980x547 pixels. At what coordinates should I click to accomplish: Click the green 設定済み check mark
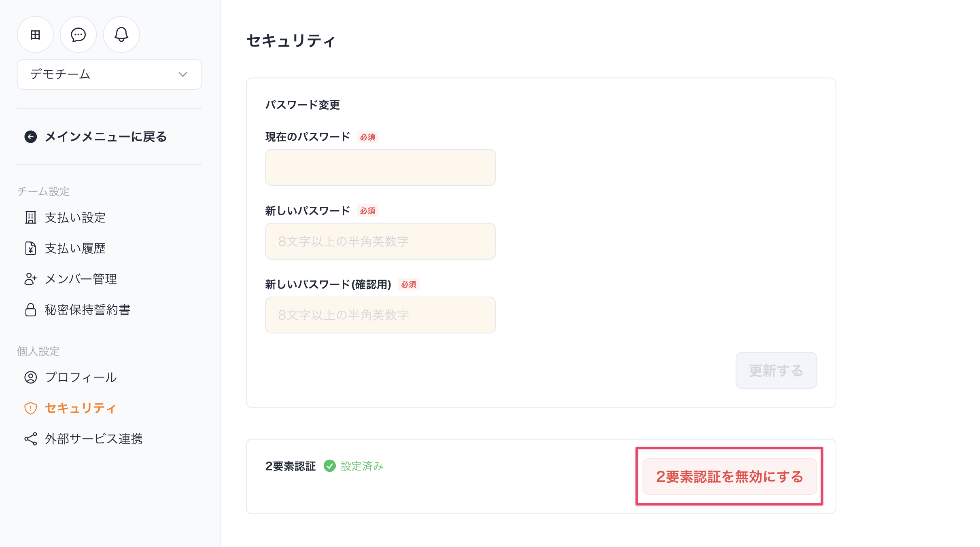tap(330, 466)
